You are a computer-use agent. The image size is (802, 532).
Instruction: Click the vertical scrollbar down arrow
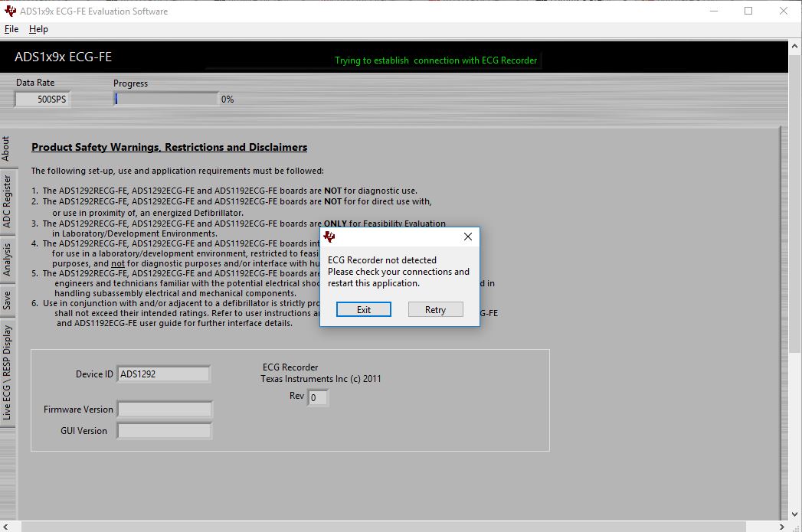794,514
